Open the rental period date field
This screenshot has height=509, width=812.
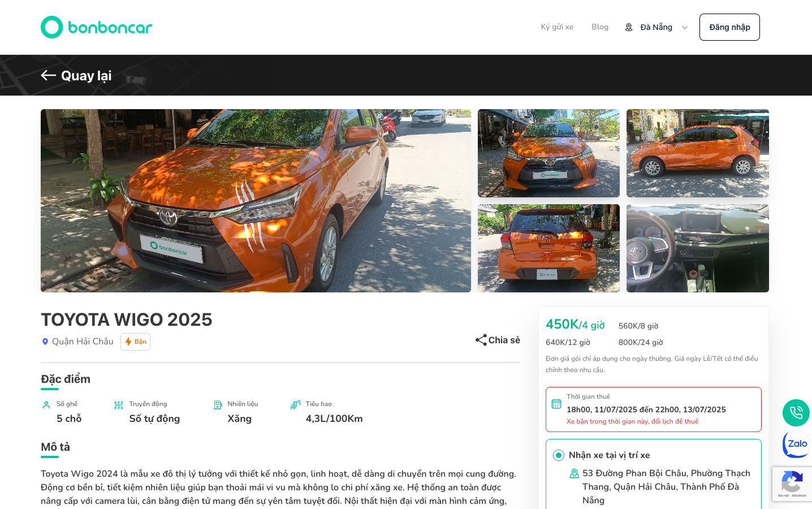pos(654,409)
